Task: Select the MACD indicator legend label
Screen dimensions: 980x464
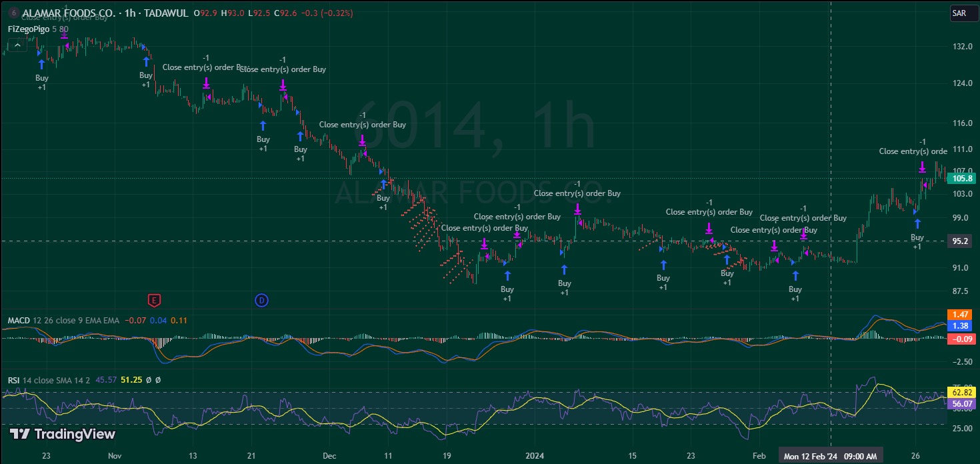Action: click(18, 321)
